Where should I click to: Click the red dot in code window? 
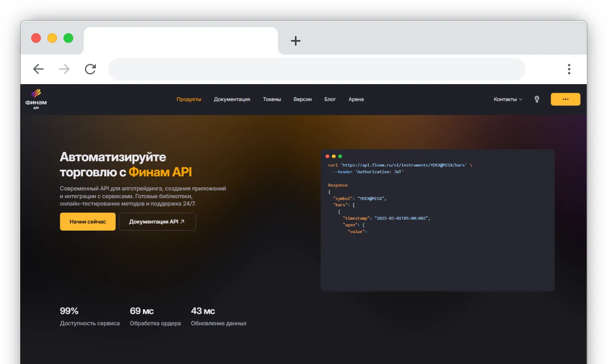pos(327,156)
